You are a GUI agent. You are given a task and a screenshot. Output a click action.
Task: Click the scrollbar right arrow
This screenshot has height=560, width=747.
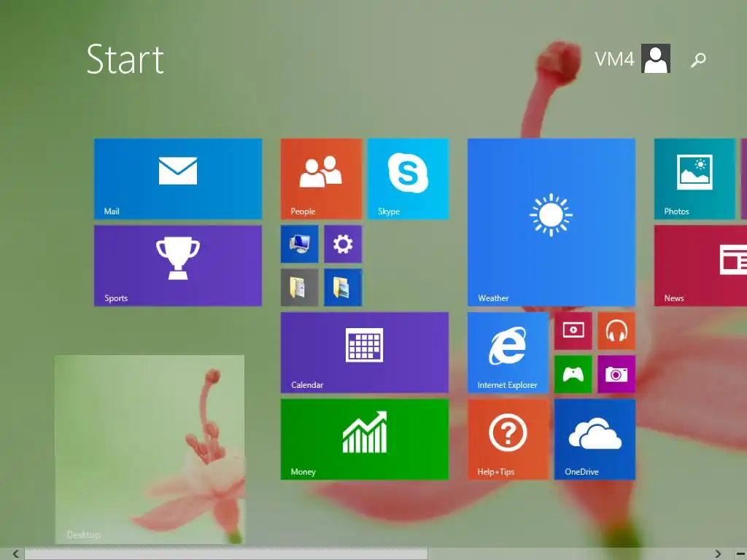coord(718,554)
